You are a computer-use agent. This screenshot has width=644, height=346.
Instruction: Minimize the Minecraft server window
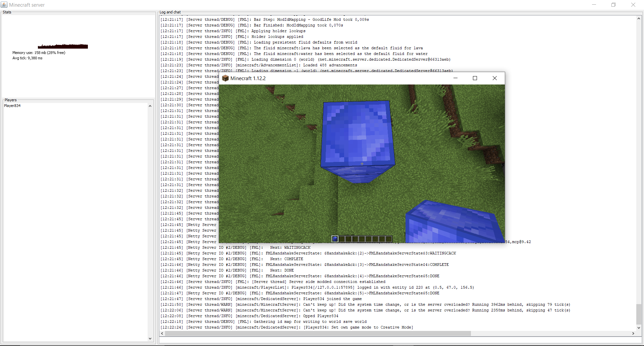pos(594,5)
